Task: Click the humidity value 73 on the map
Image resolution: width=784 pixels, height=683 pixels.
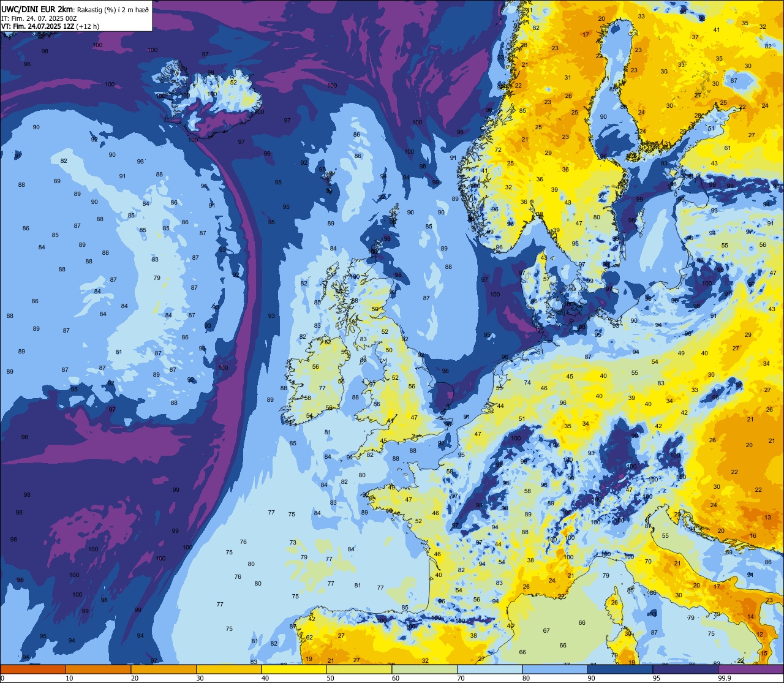Action: pos(293,543)
